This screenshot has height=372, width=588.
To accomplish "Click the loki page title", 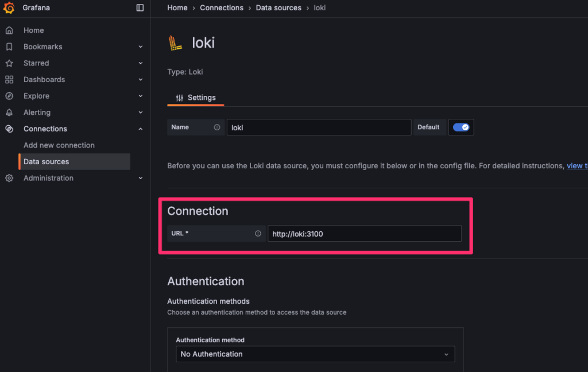I will [203, 42].
